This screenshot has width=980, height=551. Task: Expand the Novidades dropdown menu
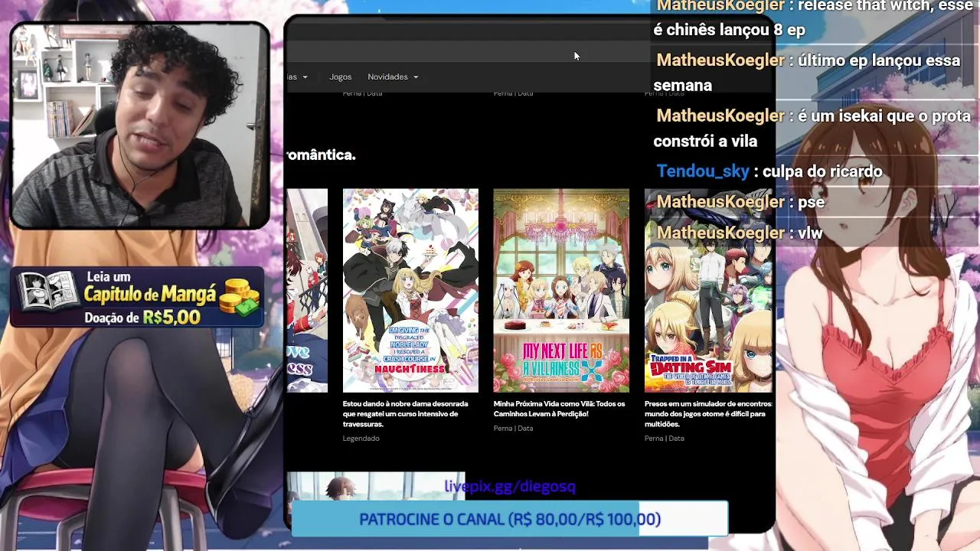pyautogui.click(x=393, y=77)
